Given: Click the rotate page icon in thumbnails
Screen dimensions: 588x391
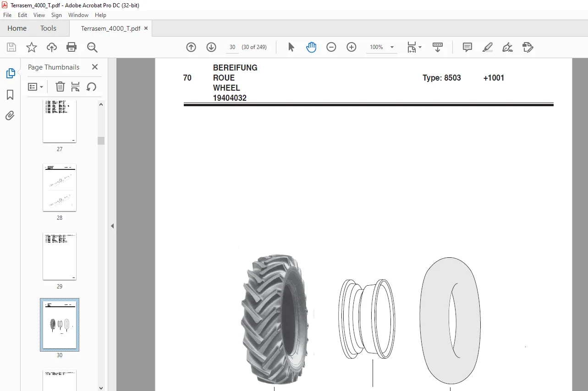Looking at the screenshot, I should 91,87.
